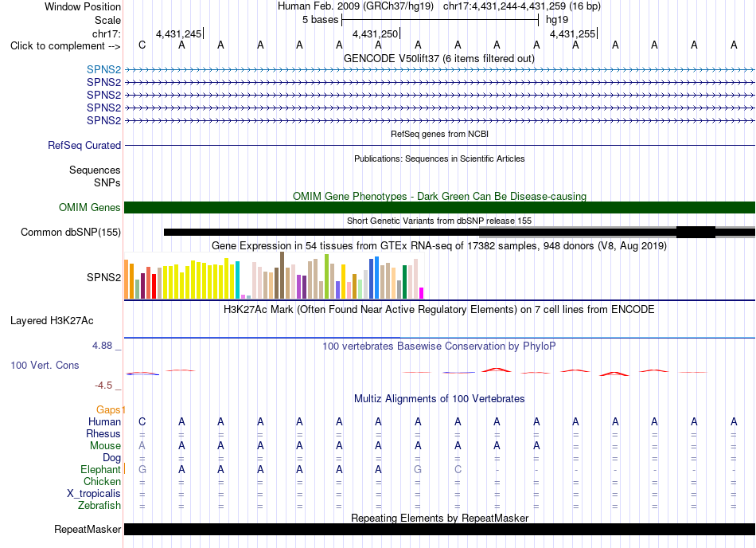756x548 pixels.
Task: Click the 'Human Feb. 2009 (GRCh37/hg19)' position title
Action: [x=356, y=6]
